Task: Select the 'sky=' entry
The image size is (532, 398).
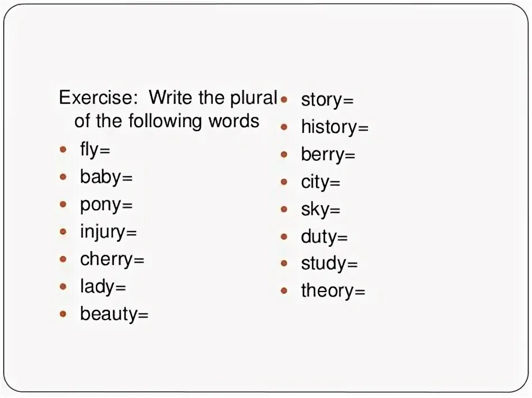Action: [x=320, y=210]
